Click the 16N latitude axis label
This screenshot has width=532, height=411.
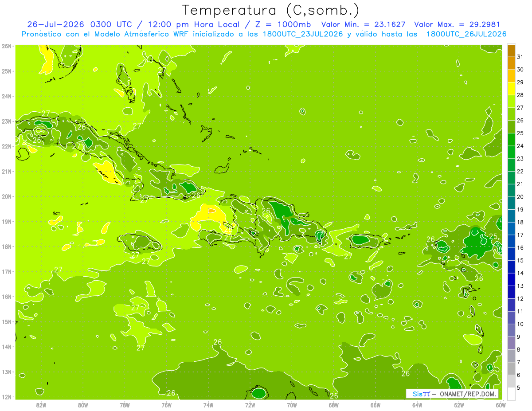click(6, 297)
